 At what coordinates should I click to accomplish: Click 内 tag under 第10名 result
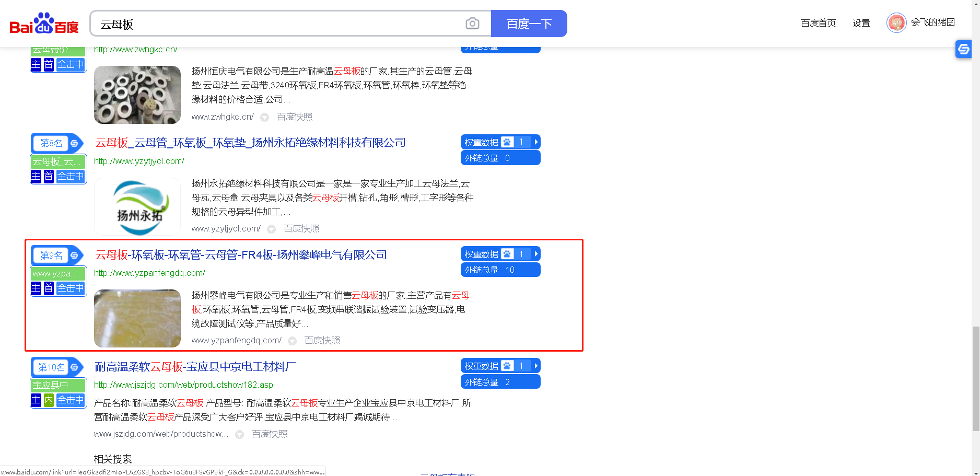[49, 400]
